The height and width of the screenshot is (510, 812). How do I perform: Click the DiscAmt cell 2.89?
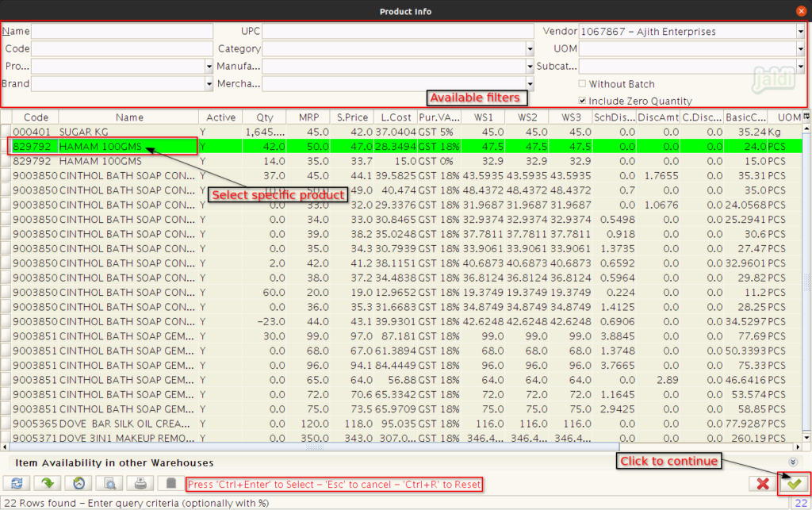tap(658, 379)
